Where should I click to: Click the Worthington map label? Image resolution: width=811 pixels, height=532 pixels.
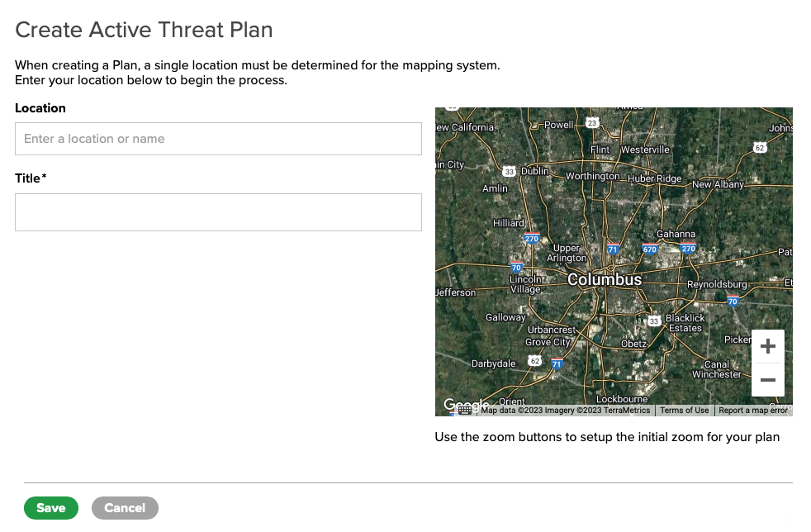tap(593, 176)
